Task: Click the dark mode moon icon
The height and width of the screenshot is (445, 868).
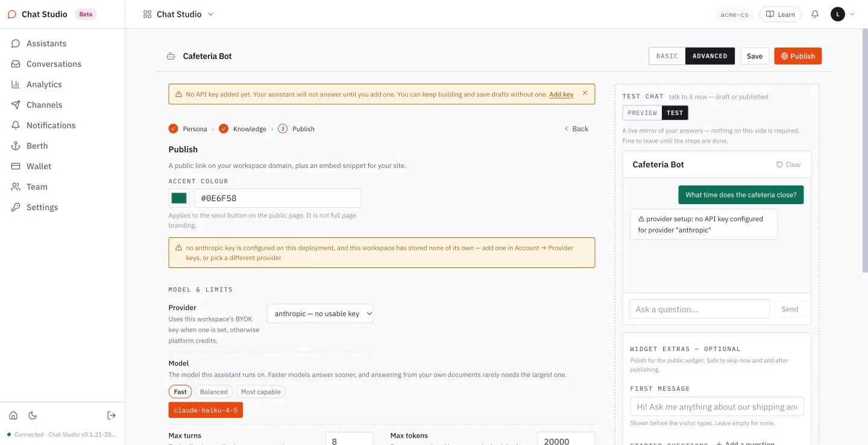Action: pyautogui.click(x=33, y=415)
